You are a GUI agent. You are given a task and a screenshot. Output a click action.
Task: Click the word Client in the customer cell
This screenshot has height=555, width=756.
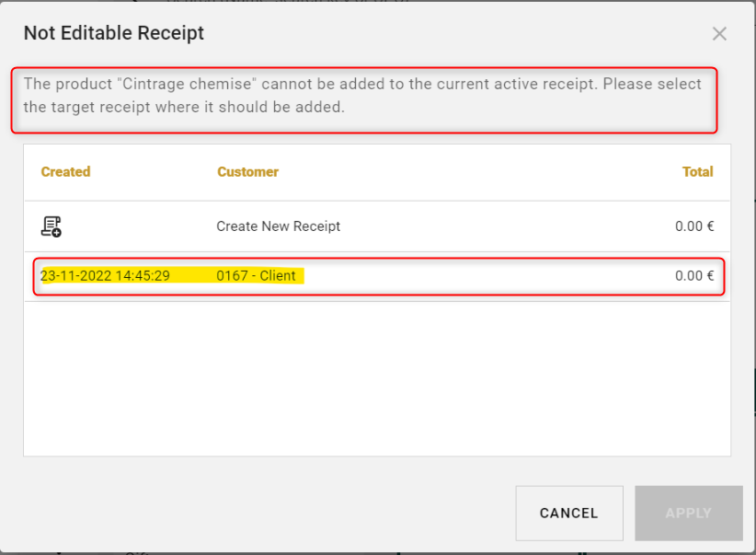278,275
